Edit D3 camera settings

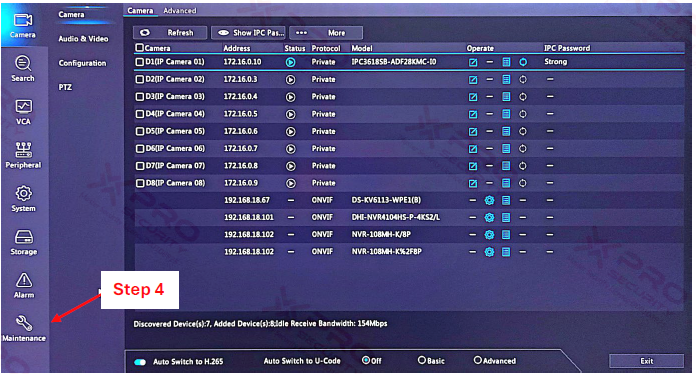[x=473, y=97]
